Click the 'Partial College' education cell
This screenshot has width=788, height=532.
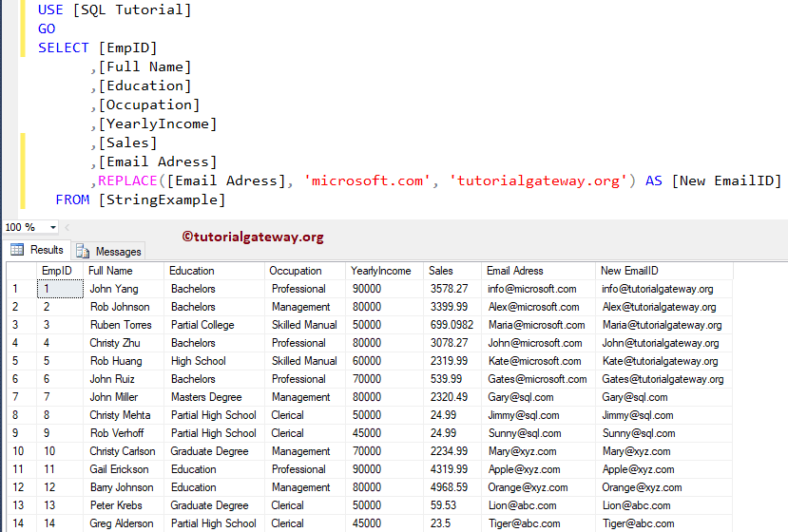(215, 325)
